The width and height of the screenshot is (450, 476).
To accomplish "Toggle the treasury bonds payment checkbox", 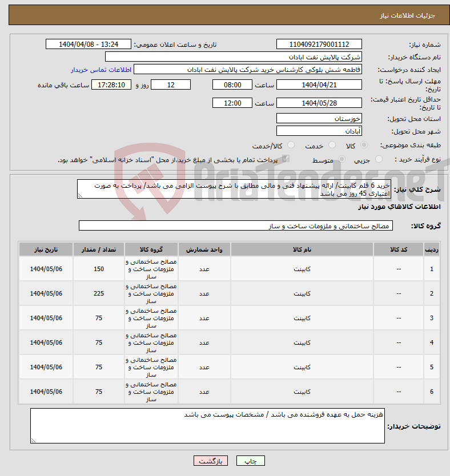I will tap(285, 159).
